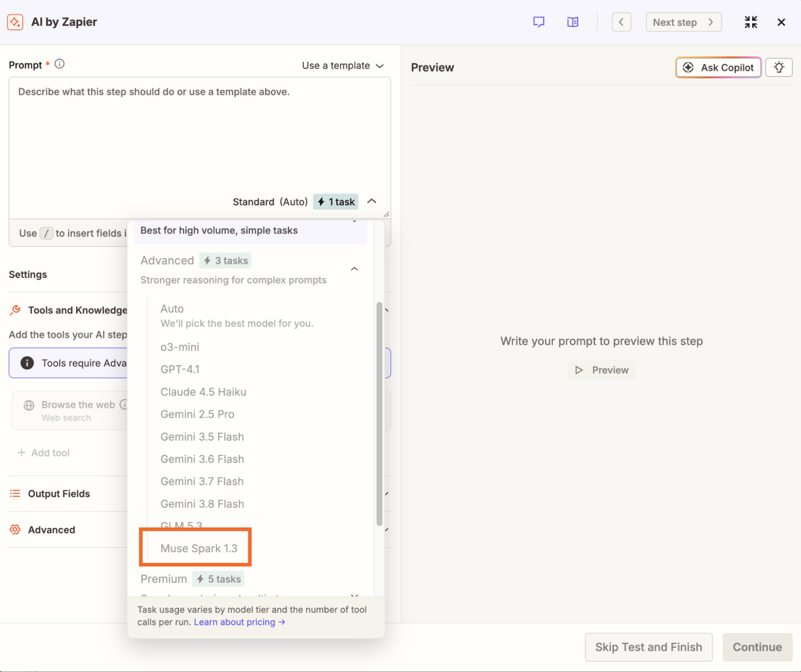Viewport: 801px width, 672px height.
Task: Click the model list scrollbar
Action: point(379,413)
